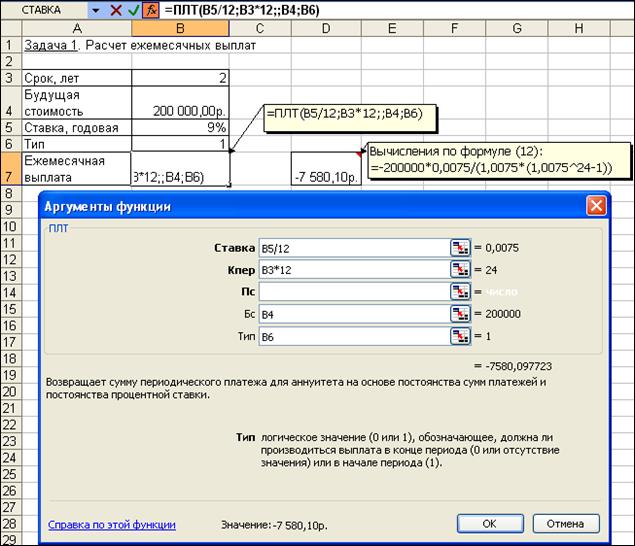Click cell D7 with -7 580,10р.
635x546 pixels.
pyautogui.click(x=326, y=177)
